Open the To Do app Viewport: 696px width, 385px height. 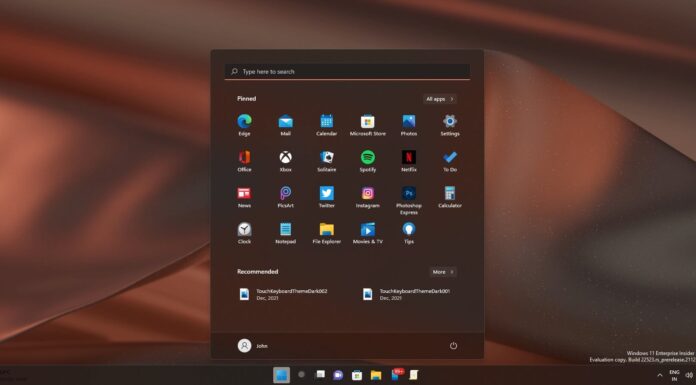point(450,160)
